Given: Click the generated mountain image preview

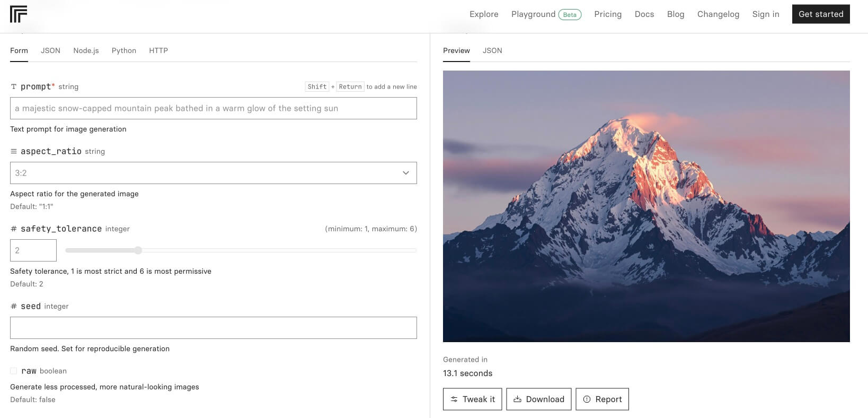Looking at the screenshot, I should coord(646,206).
